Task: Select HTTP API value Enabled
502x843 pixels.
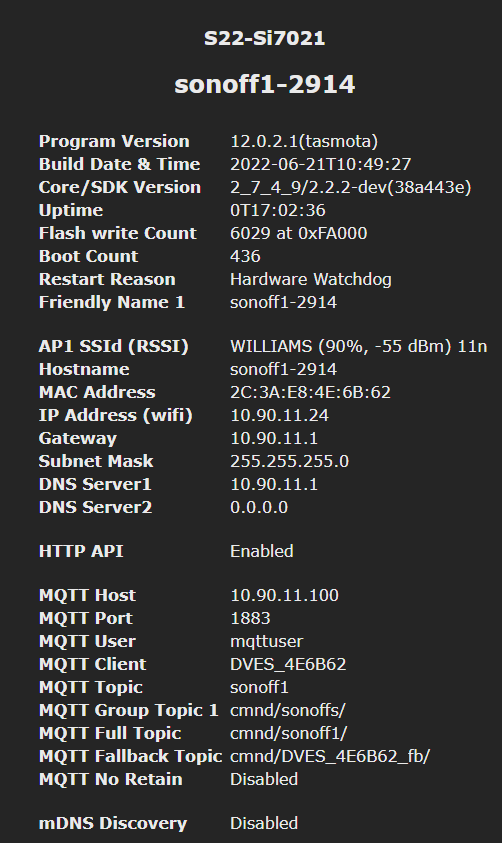Action: click(262, 552)
